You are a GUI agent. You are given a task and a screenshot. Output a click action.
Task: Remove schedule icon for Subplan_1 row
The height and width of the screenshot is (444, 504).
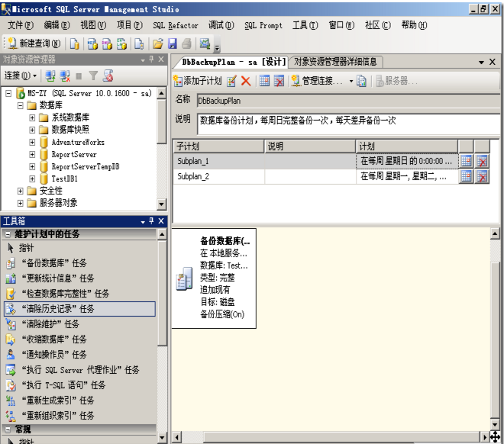click(x=482, y=161)
